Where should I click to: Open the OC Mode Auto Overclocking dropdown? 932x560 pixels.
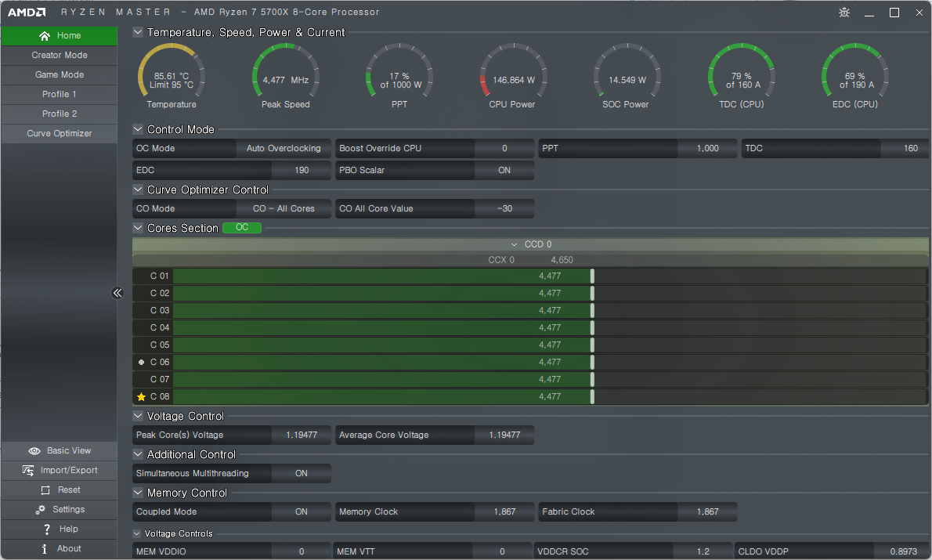coord(284,148)
